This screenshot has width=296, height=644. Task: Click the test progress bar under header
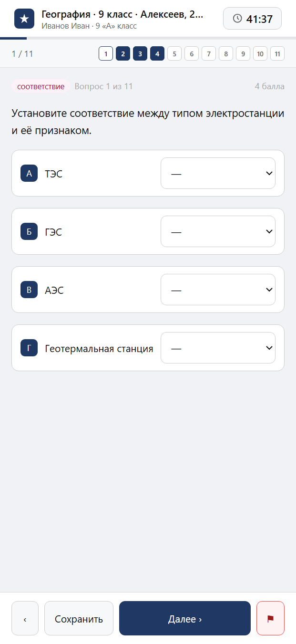[x=148, y=38]
